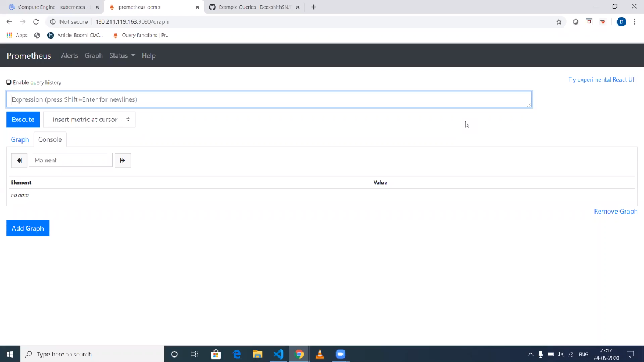Focus the Expression query input
The width and height of the screenshot is (644, 362).
269,99
